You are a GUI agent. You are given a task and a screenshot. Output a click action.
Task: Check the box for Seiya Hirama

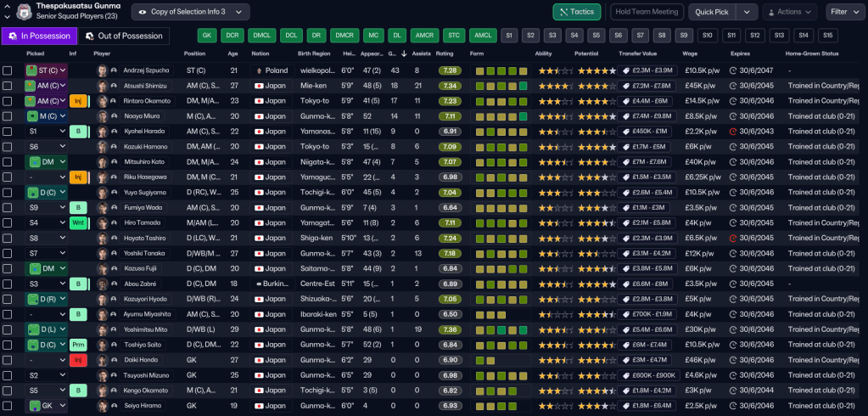(x=8, y=407)
